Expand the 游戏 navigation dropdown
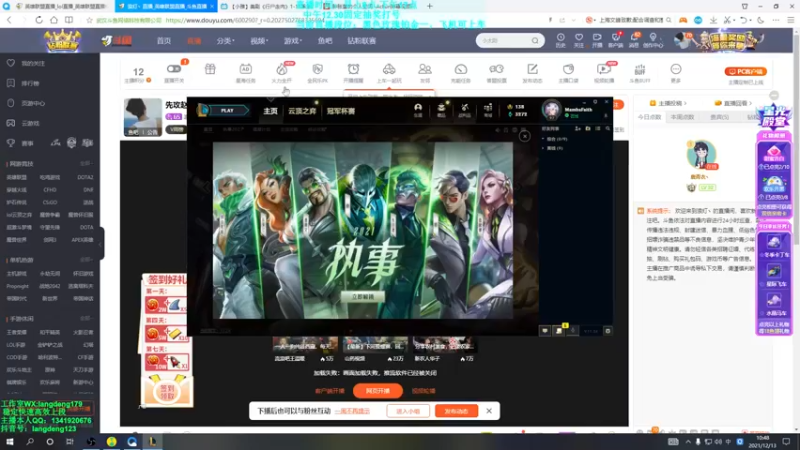The height and width of the screenshot is (450, 800). pos(292,41)
